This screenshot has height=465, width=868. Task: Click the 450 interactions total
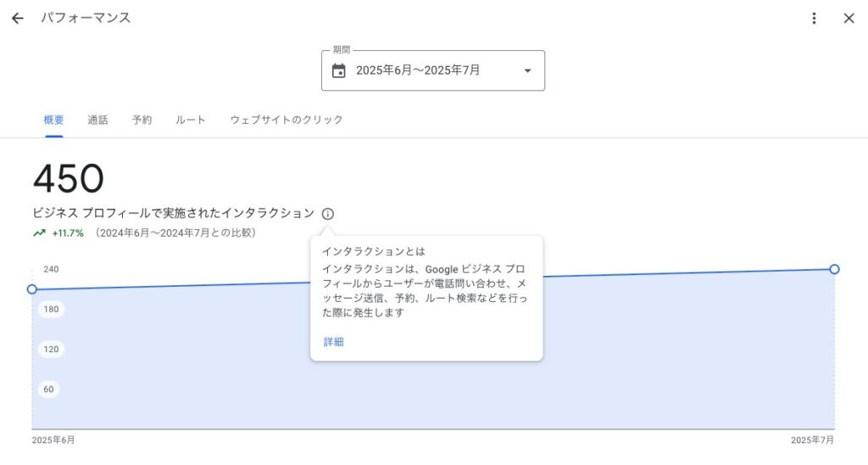(x=69, y=178)
